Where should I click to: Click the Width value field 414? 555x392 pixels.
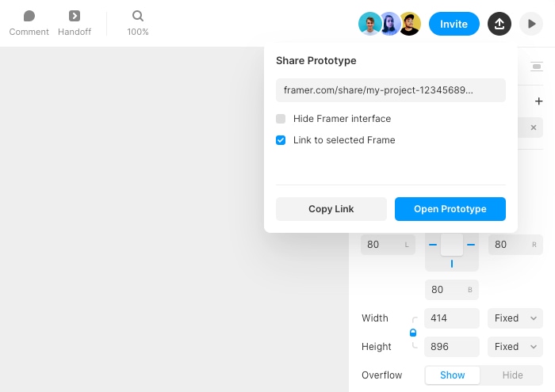coord(452,318)
